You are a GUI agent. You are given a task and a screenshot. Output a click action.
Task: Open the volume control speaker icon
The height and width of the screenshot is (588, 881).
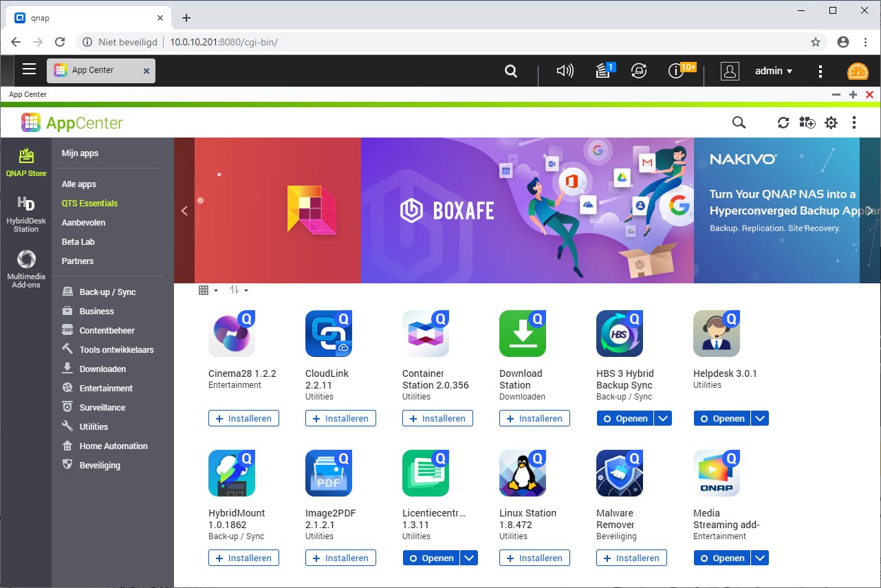(565, 71)
